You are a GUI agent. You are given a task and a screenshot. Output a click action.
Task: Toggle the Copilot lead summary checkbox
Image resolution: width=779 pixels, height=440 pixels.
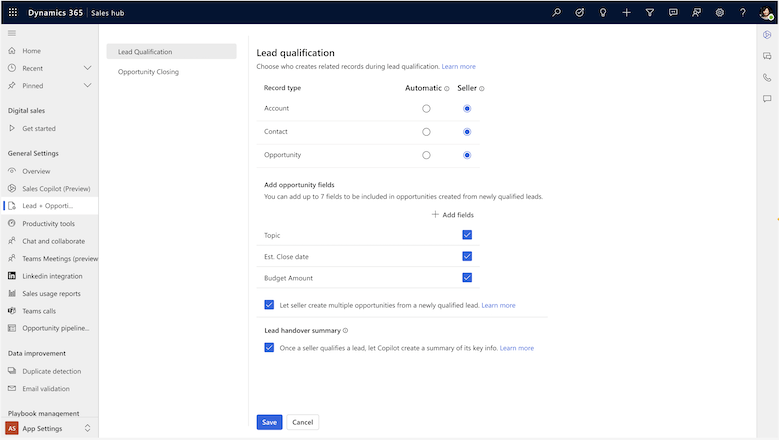pyautogui.click(x=269, y=348)
